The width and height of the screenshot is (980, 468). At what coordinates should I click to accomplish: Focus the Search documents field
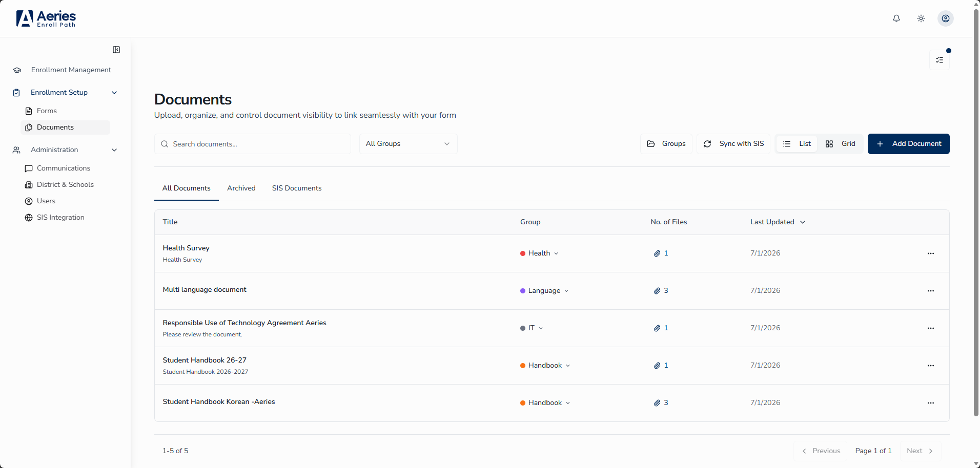point(253,144)
